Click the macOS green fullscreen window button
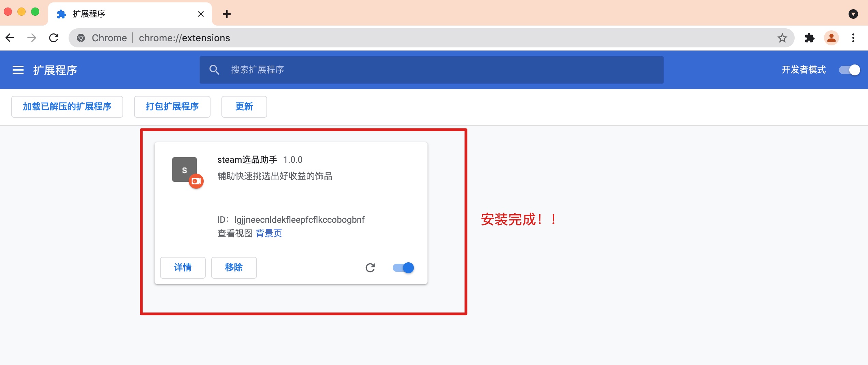The image size is (868, 365). (x=35, y=12)
